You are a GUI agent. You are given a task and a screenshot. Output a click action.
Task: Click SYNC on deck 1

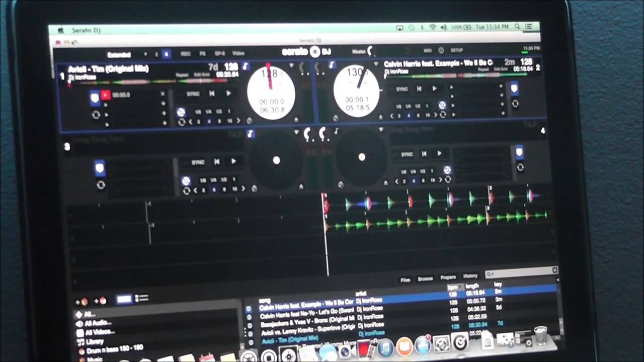[x=193, y=94]
